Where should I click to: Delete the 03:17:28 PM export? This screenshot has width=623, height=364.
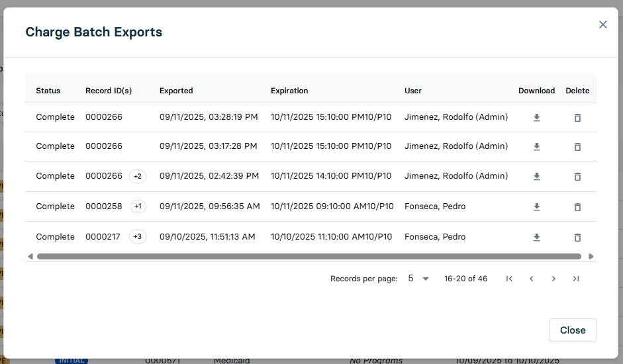577,147
